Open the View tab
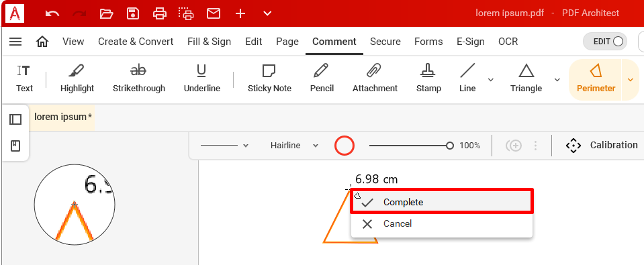 coord(73,42)
